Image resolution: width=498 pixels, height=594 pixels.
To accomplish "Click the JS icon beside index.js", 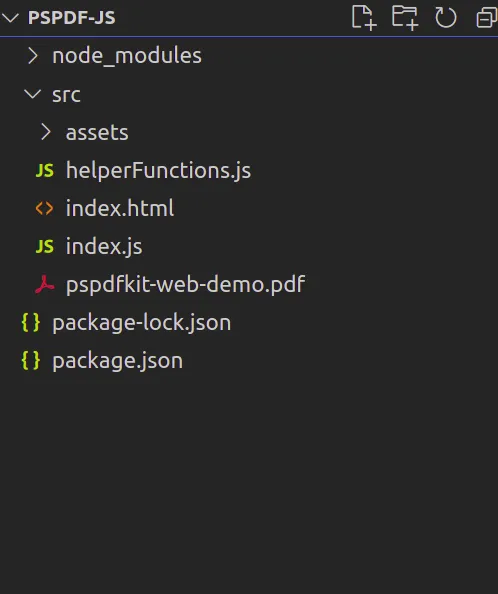I will 45,247.
